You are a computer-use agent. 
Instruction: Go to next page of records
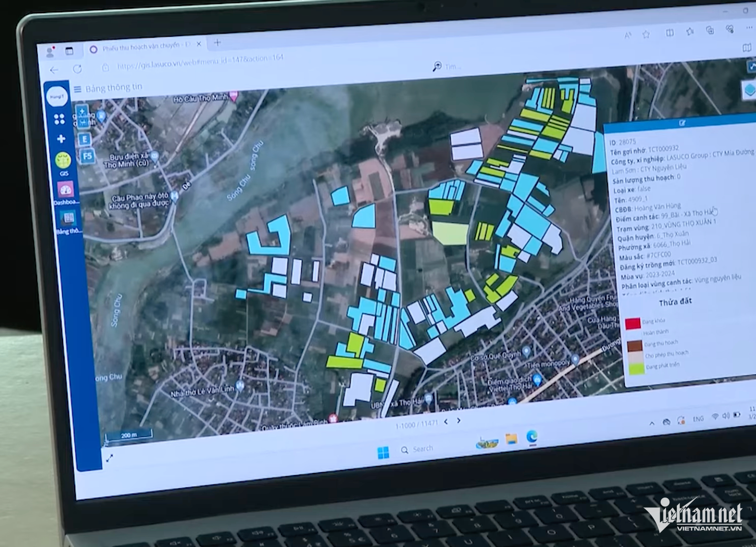click(x=459, y=420)
